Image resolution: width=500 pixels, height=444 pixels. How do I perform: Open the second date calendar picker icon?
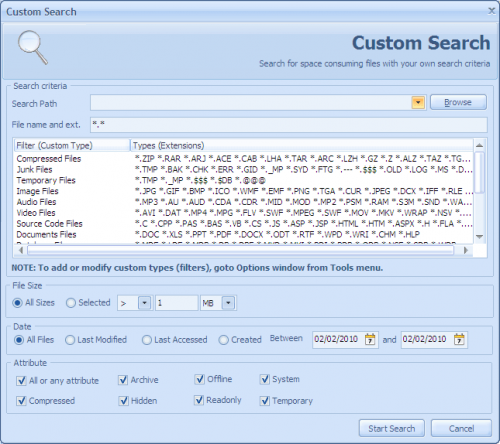(459, 339)
